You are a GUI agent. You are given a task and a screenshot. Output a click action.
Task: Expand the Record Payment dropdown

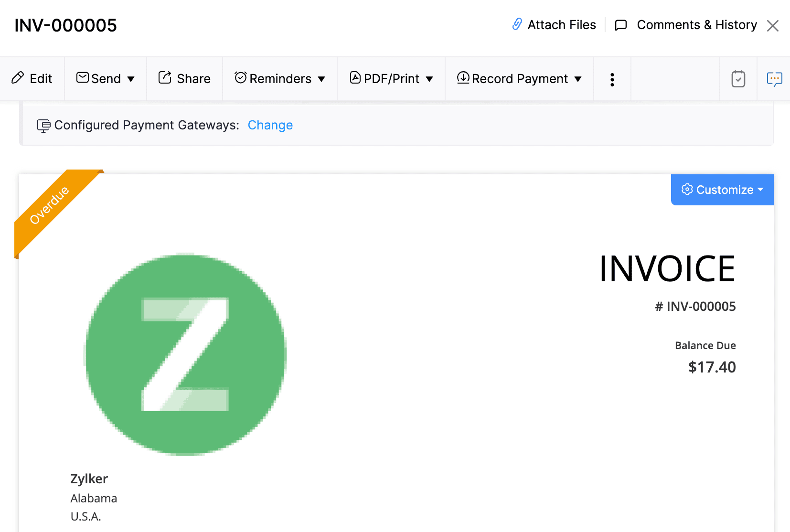[578, 79]
